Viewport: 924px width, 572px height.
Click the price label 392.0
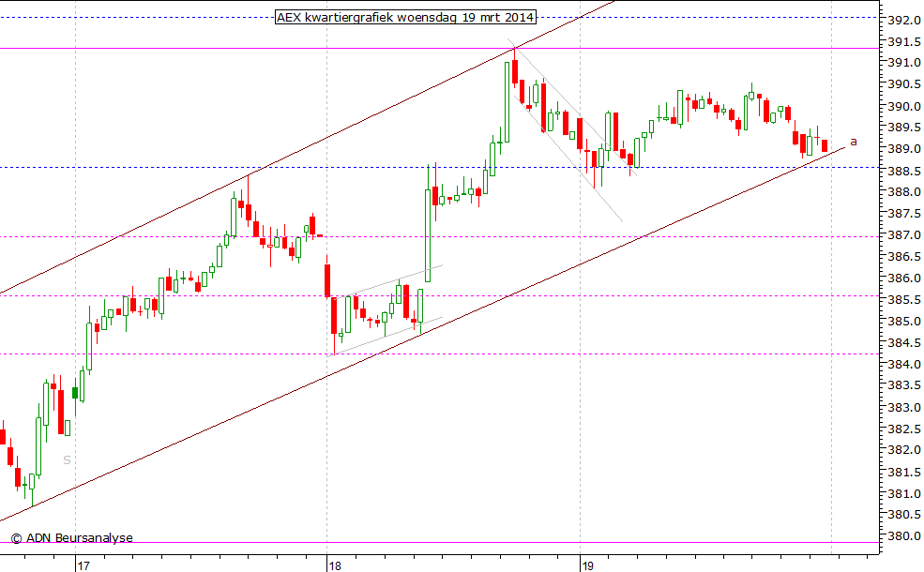904,20
